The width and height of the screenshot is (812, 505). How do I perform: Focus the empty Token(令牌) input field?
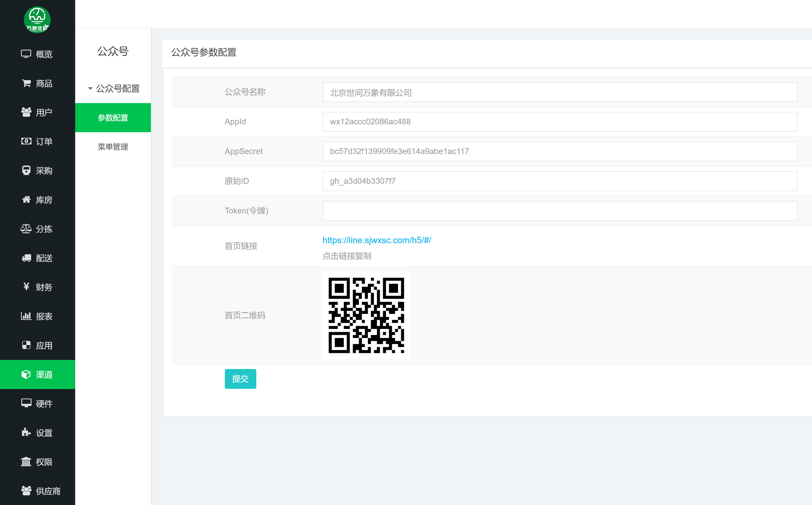tap(559, 211)
